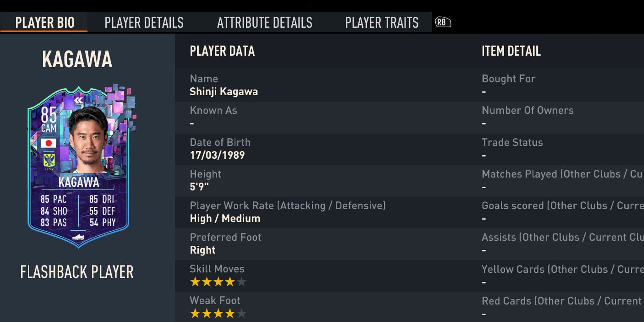Click the Skill Moves star rating
This screenshot has width=644, height=322.
pos(218,282)
